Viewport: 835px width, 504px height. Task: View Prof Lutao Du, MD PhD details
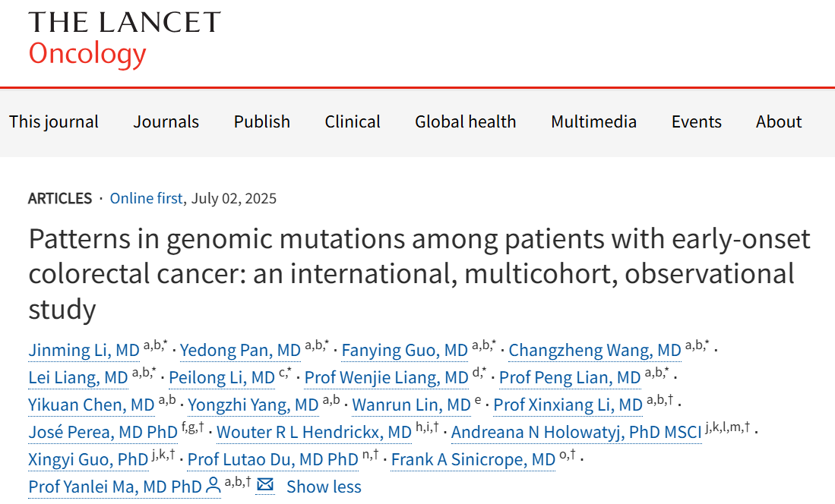tap(273, 459)
